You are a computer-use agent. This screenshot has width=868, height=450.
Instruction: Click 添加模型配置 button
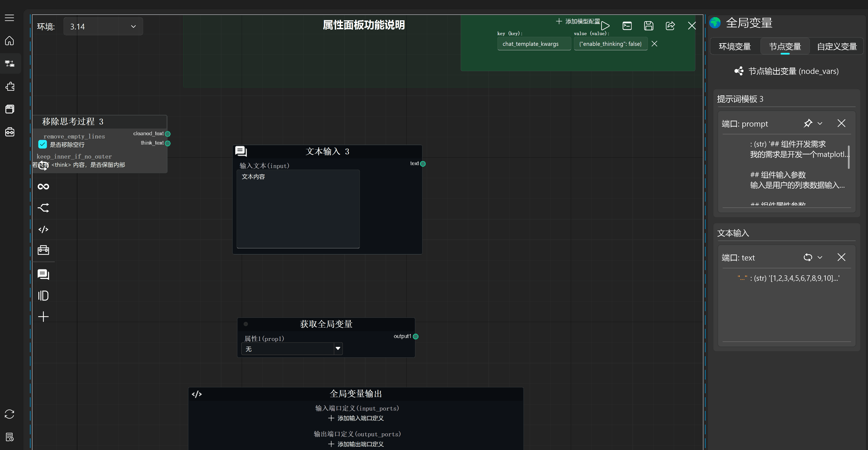coord(578,22)
